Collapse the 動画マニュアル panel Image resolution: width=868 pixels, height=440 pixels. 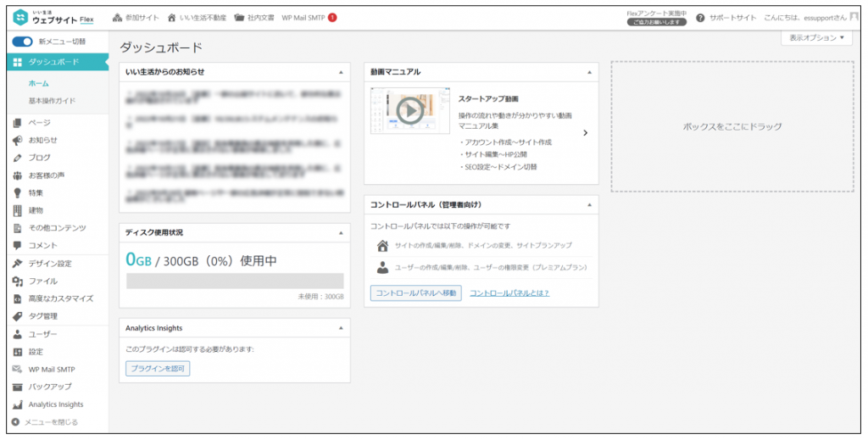point(589,72)
